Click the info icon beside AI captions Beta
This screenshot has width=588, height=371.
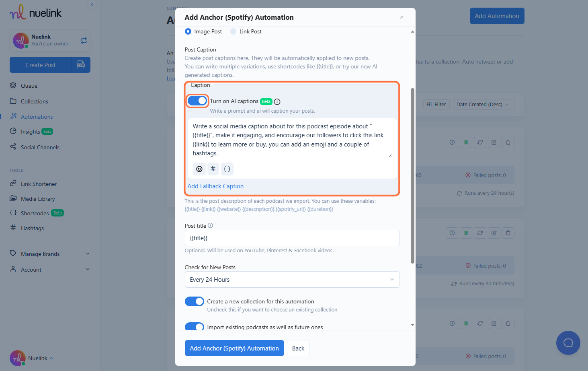coord(277,102)
